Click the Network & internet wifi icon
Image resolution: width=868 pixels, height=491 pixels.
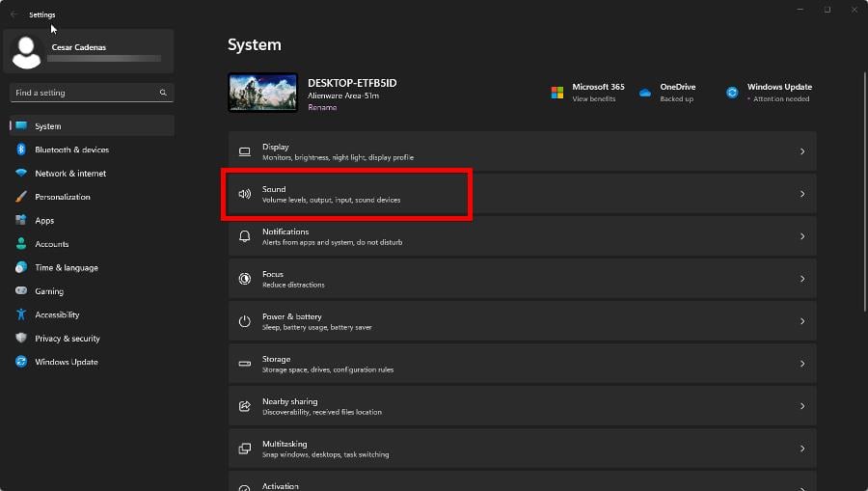pyautogui.click(x=20, y=174)
